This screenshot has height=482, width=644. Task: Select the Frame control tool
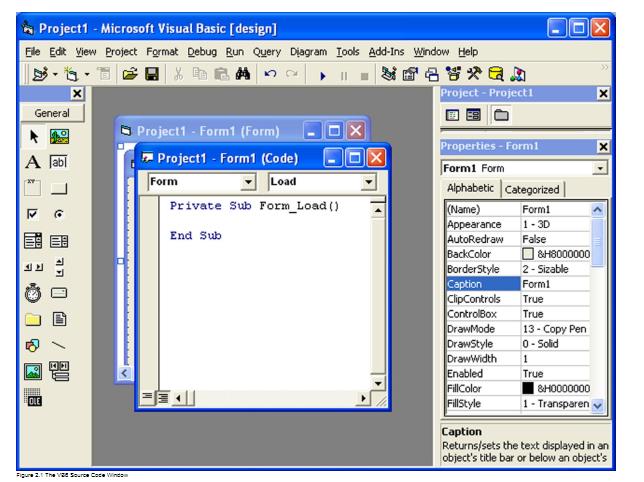coord(33,188)
